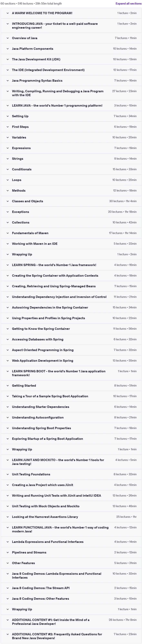The width and height of the screenshot is (142, 644).
Task: Select Unit Testing Foundations section title
Action: tap(31, 474)
